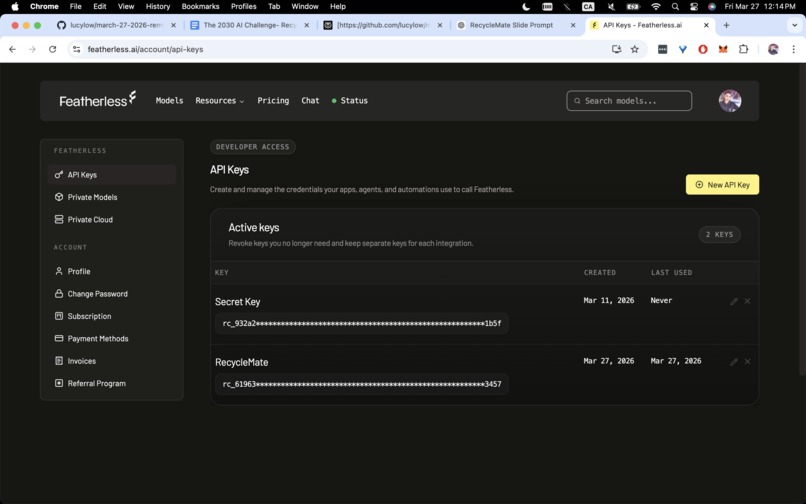
Task: Open Control Center in menu bar
Action: [x=694, y=7]
